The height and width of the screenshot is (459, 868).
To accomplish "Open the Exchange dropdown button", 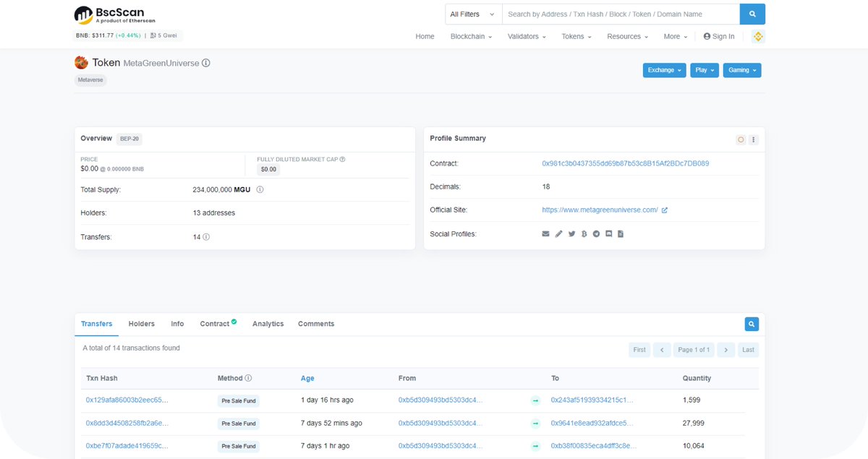I will click(664, 70).
